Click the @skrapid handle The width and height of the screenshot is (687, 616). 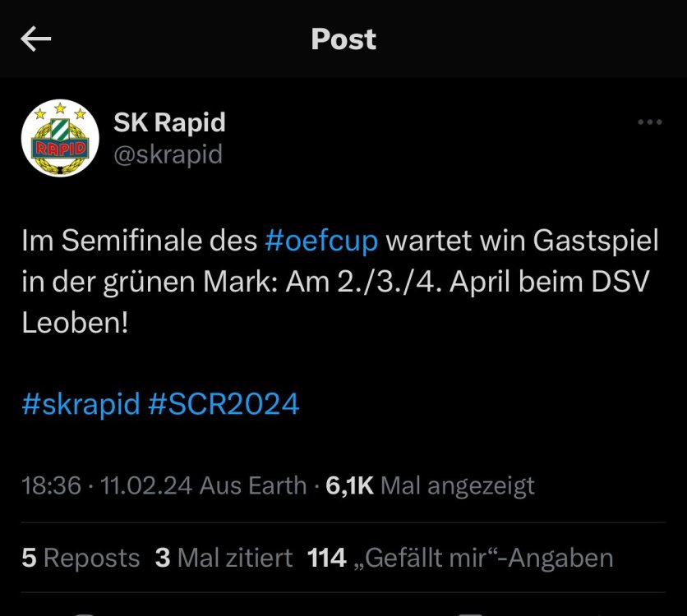click(168, 154)
